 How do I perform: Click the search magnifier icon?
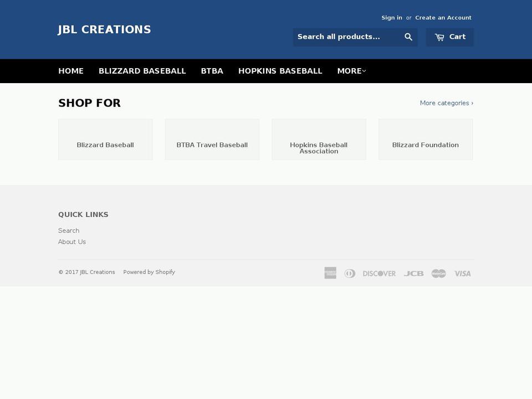pyautogui.click(x=408, y=37)
